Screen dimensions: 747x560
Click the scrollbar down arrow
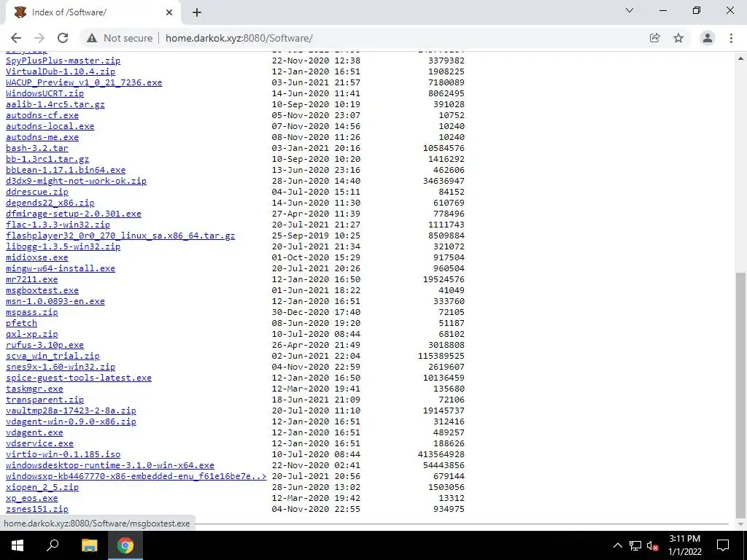[x=741, y=524]
